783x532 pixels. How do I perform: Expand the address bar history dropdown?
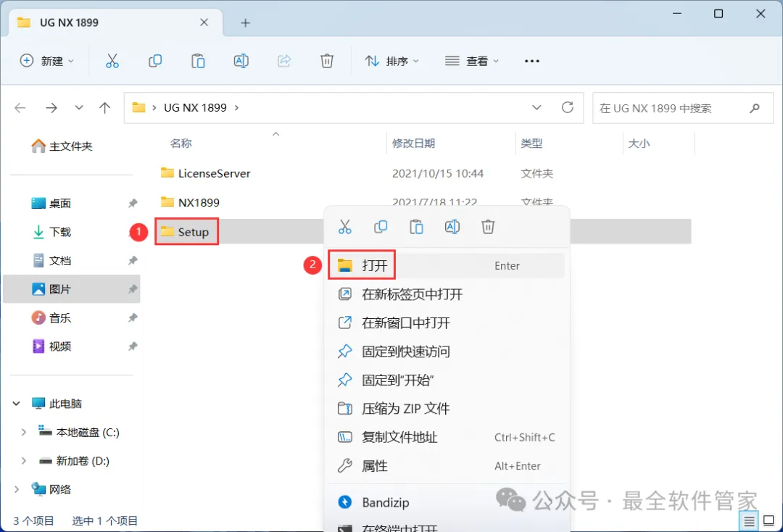tap(536, 107)
